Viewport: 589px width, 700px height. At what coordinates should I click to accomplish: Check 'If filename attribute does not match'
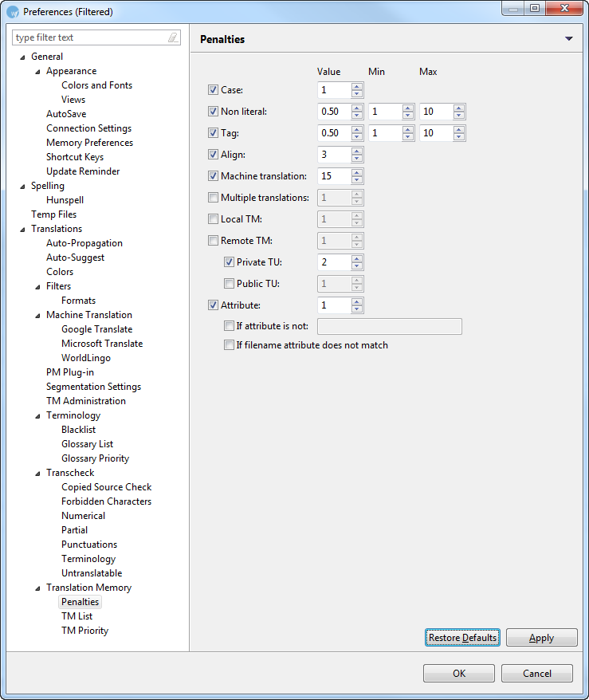[x=229, y=345]
